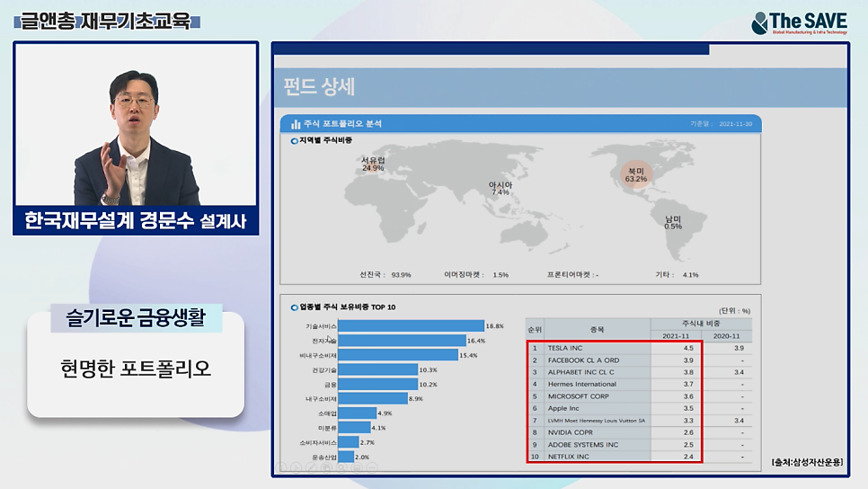This screenshot has width=868, height=489.
Task: Click the 출처:삼성자산운용 source note
Action: 807,462
